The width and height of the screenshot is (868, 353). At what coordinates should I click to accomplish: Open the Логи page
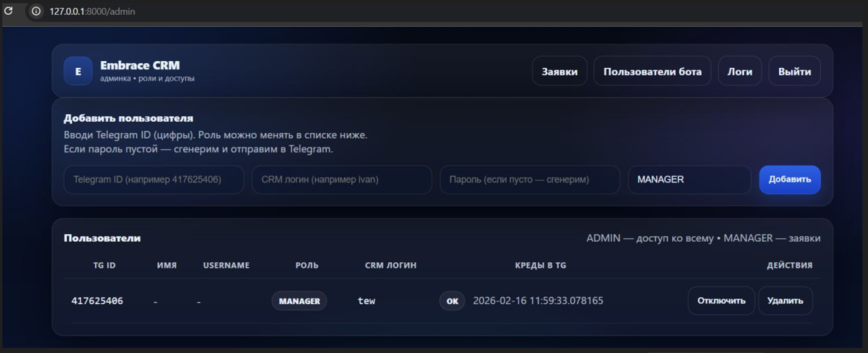pyautogui.click(x=740, y=71)
